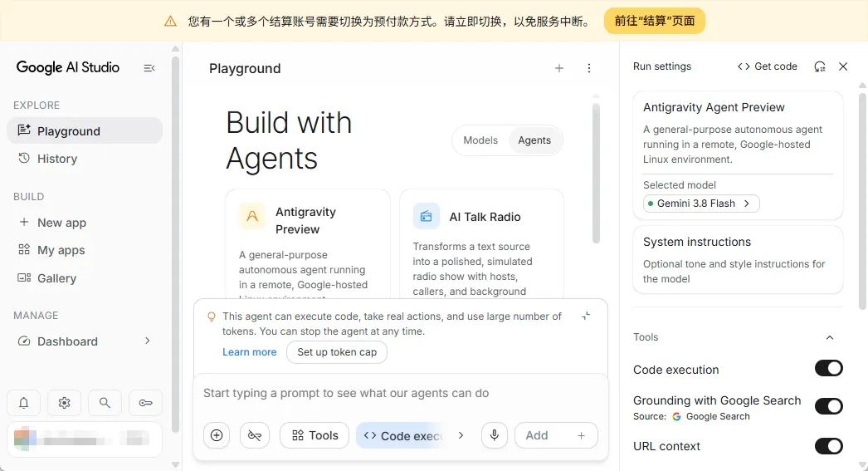
Task: Click the plus in the Add box
Action: tap(581, 435)
